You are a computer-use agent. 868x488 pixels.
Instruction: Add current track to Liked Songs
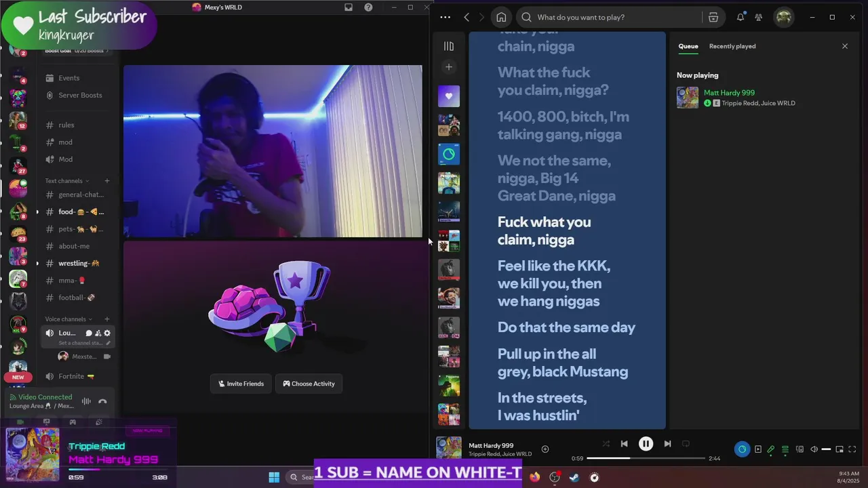point(545,449)
